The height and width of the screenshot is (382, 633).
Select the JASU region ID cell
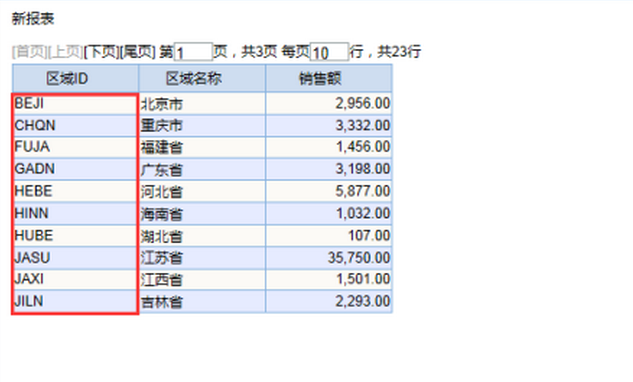point(75,258)
